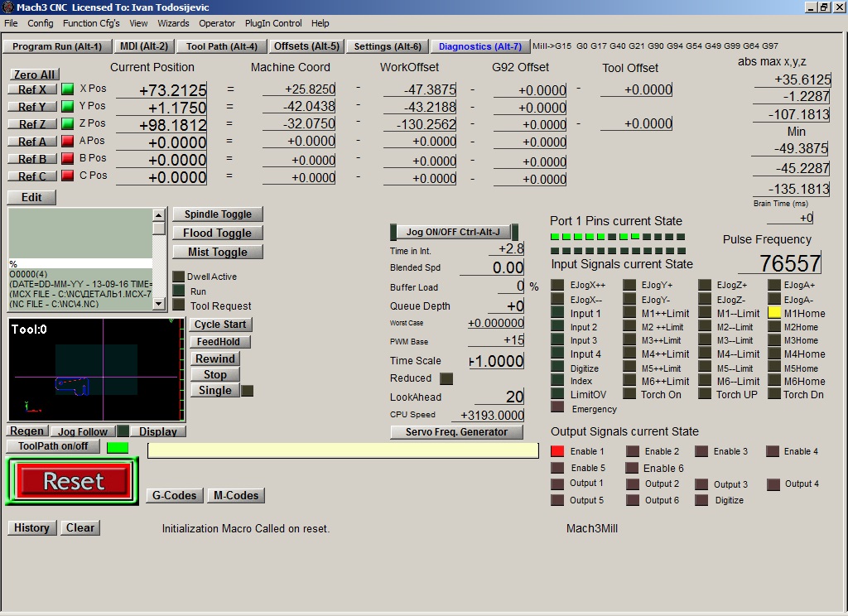Screen dimensions: 848x616
Task: Click the Tool Request status LED
Action: [x=179, y=305]
